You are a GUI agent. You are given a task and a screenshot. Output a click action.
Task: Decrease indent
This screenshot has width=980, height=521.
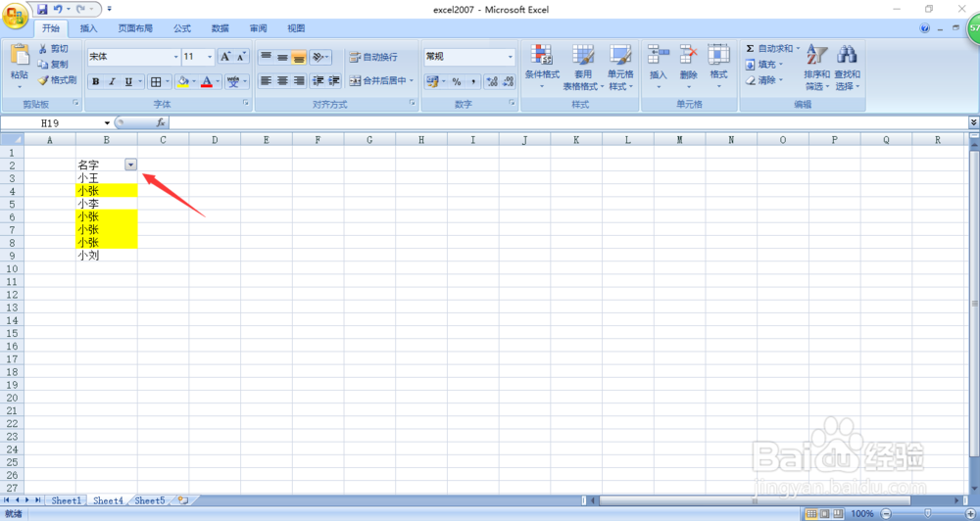coord(318,81)
